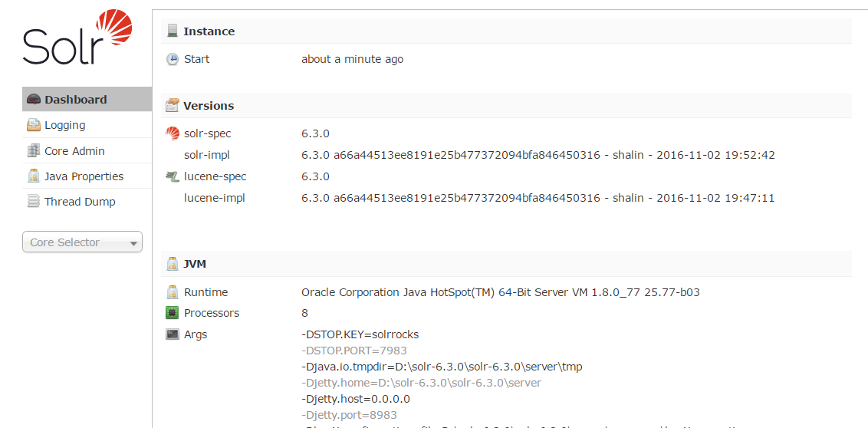Screen dimensions: 868x428
Task: Click the -Djetty.home argument line
Action: [x=421, y=383]
